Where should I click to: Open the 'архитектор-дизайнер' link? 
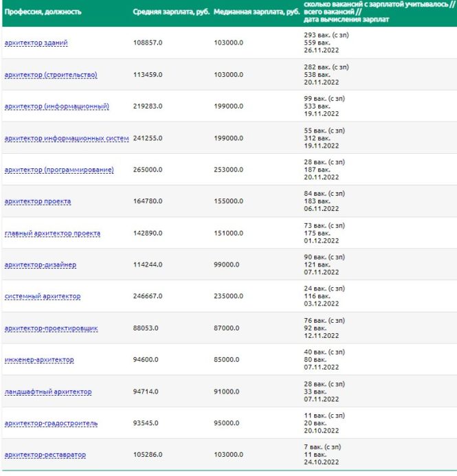point(41,264)
